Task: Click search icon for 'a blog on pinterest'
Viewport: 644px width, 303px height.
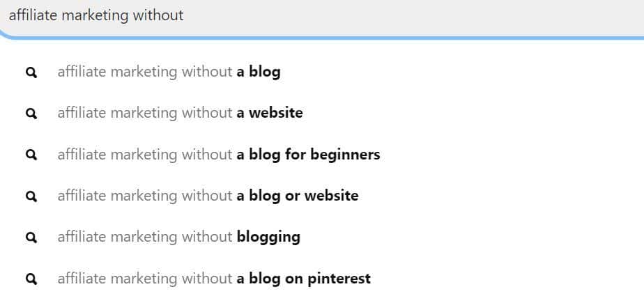Action: [31, 279]
